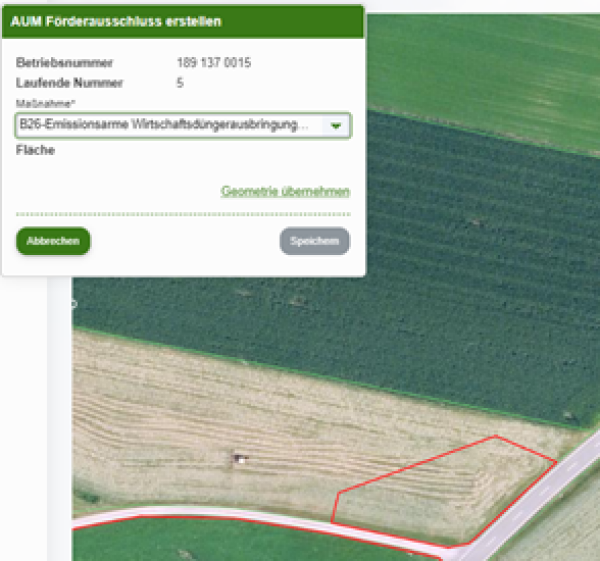600x561 pixels.
Task: Click the Maßnahme field label
Action: pos(46,103)
